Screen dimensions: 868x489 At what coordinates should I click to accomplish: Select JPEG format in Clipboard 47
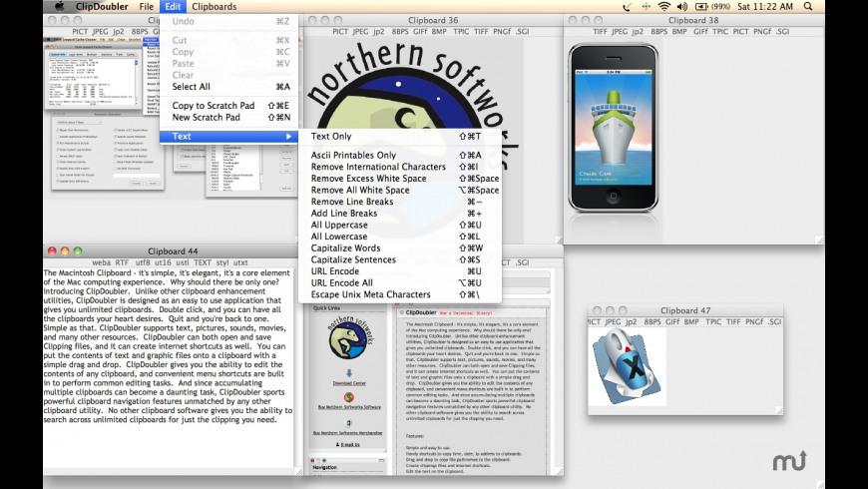(x=613, y=321)
